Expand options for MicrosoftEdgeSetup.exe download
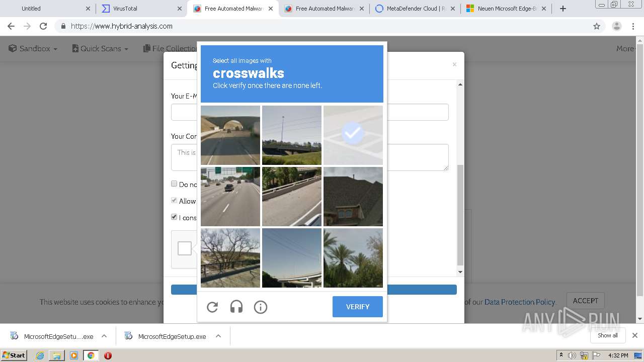This screenshot has height=362, width=644. click(x=218, y=336)
